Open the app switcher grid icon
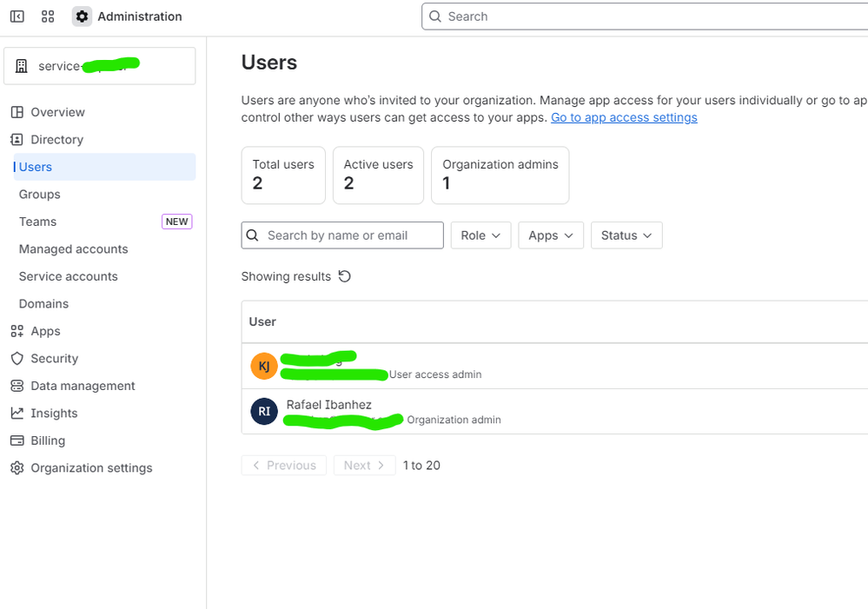This screenshot has width=868, height=609. 48,17
